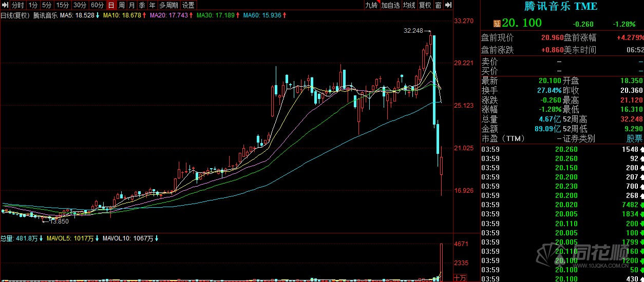Switch to the 月 monthly chart
Image resolution: width=644 pixels, height=282 pixels.
click(x=132, y=5)
